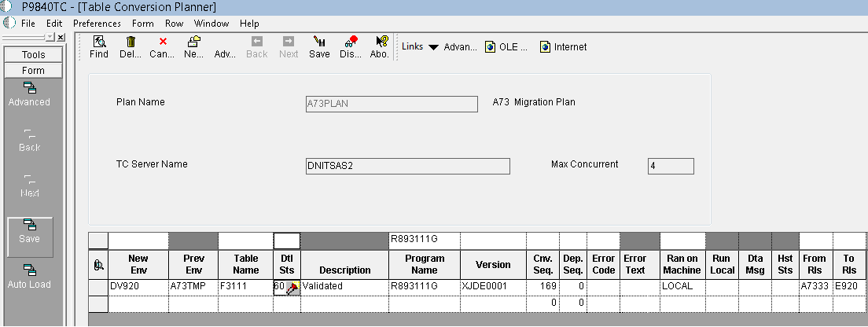Click the Cancel red X toolbar icon
868x327 pixels.
point(163,42)
